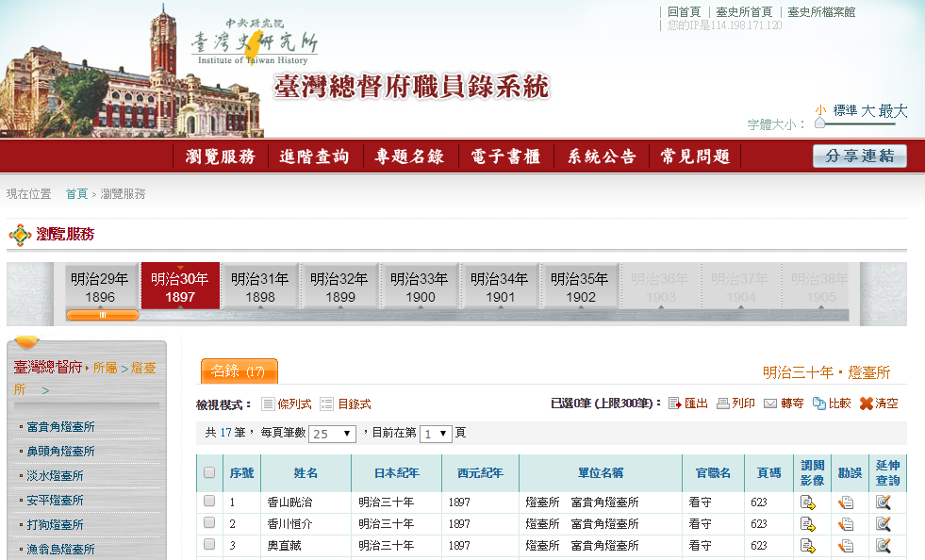This screenshot has width=925, height=560.
Task: Switch to 目錄式 catalog view icon
Action: (x=326, y=404)
